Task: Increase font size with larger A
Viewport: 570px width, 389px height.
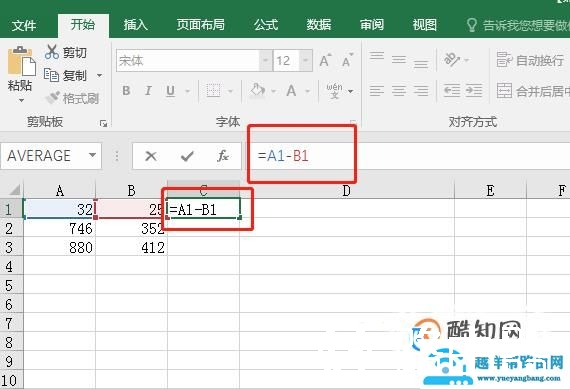Action: tap(325, 60)
